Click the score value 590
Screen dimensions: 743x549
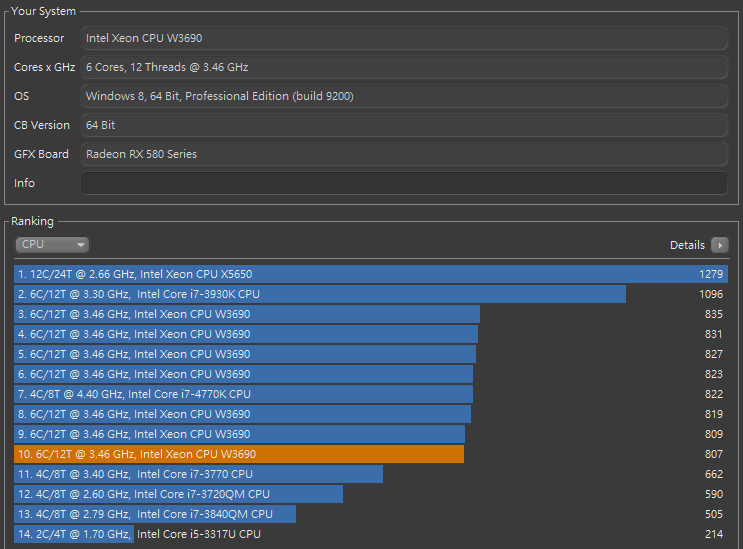[714, 494]
